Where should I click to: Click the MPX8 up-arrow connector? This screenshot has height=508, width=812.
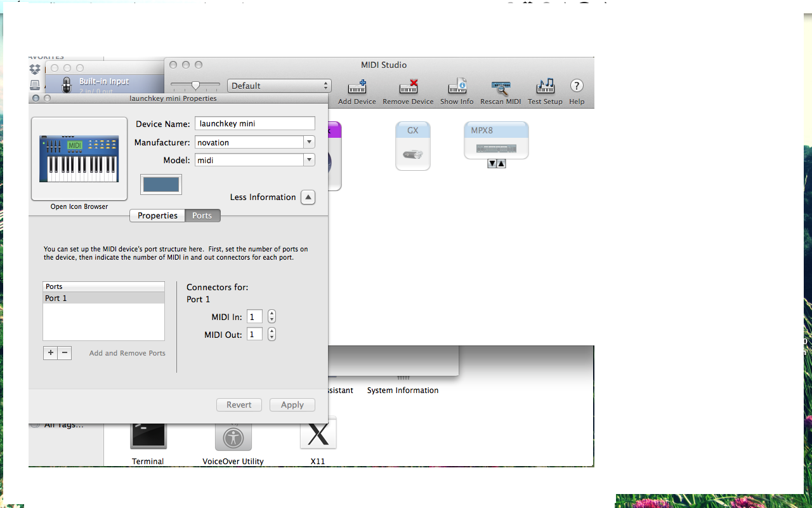click(501, 164)
